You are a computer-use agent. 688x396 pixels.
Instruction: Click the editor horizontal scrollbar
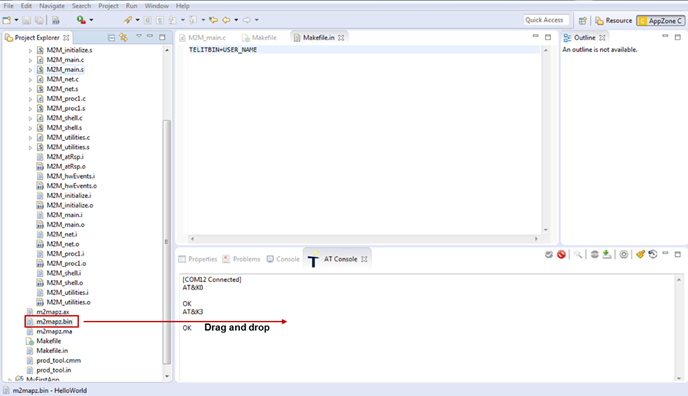tap(364, 239)
